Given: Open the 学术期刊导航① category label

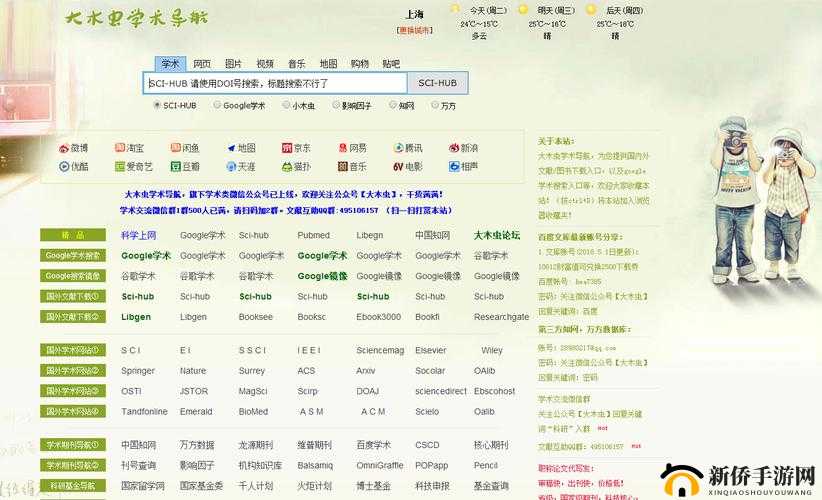Looking at the screenshot, I should 73,445.
